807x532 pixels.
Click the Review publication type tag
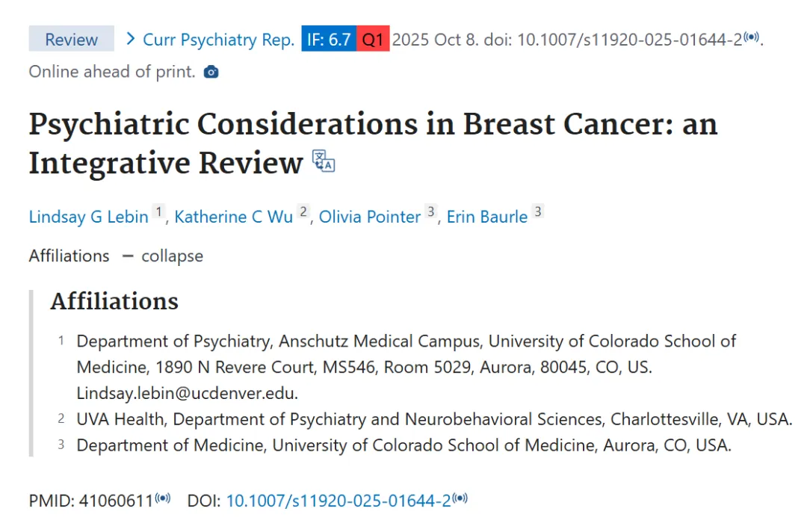click(71, 40)
